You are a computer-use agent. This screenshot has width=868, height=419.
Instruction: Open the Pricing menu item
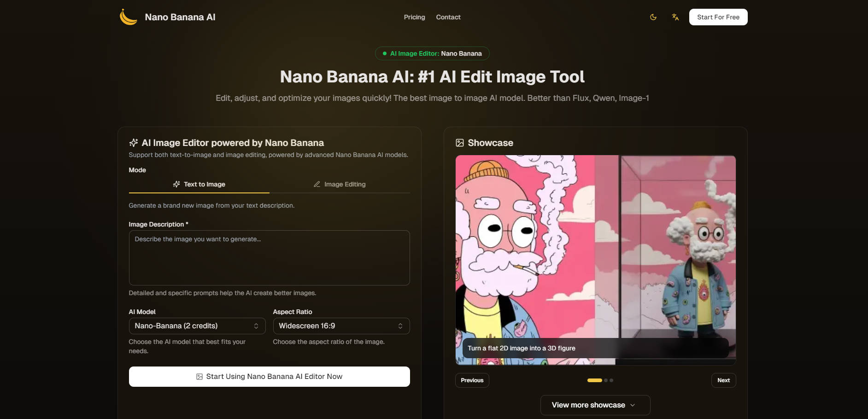point(414,17)
